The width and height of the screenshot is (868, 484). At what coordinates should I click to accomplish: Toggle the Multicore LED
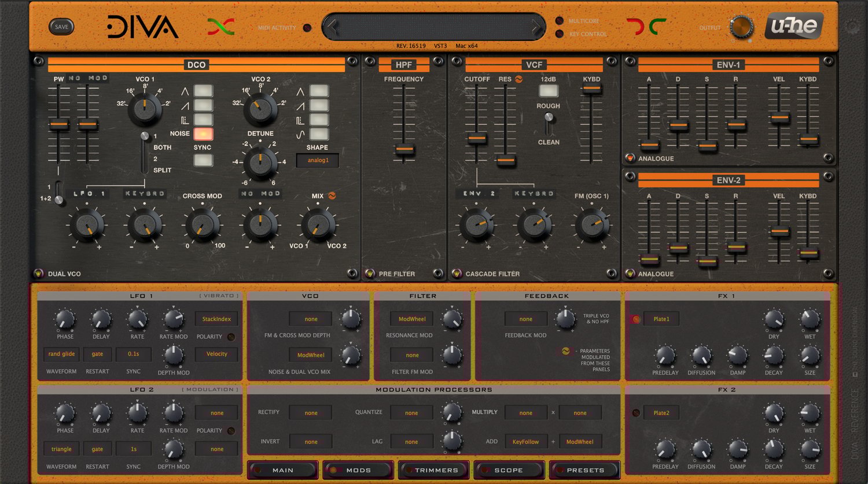[x=560, y=21]
